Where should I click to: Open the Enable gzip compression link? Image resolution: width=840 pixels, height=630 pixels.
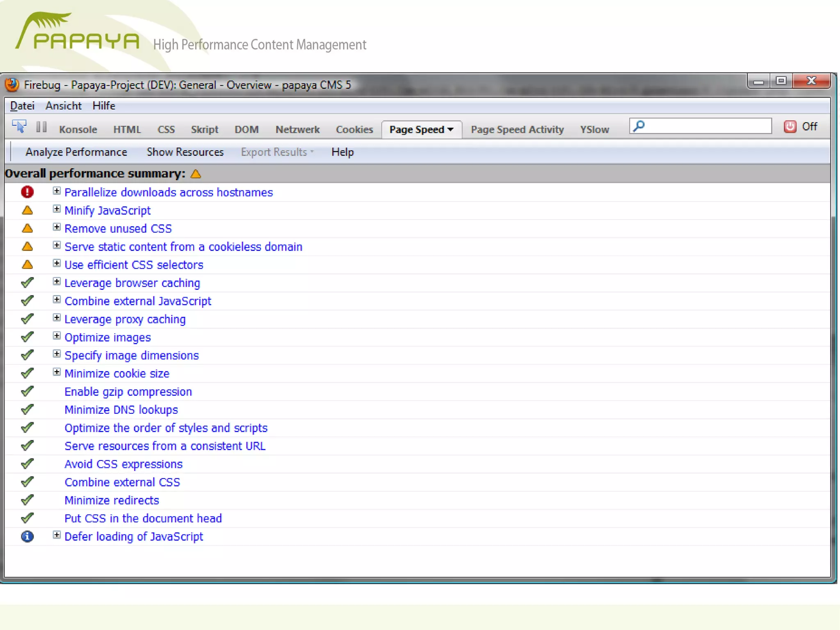[128, 392]
